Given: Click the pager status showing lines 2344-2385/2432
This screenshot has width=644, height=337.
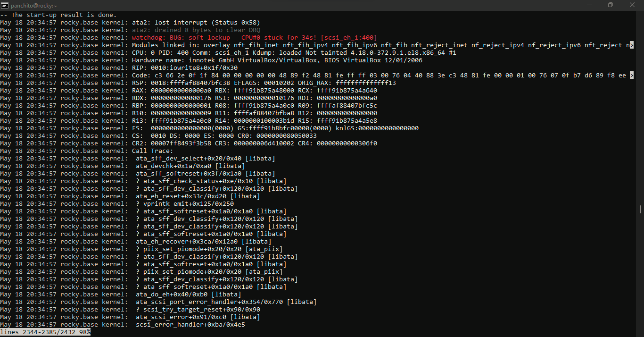Looking at the screenshot, I should (45, 332).
